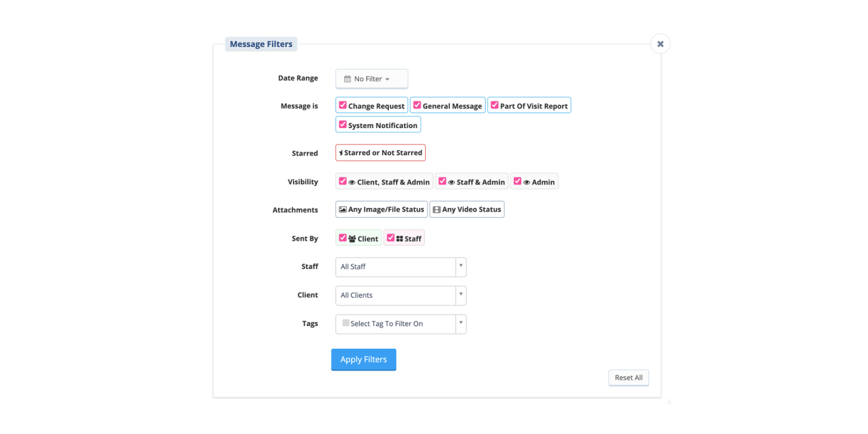The width and height of the screenshot is (868, 434).
Task: Click the film icon in Any Video Status
Action: (x=437, y=209)
